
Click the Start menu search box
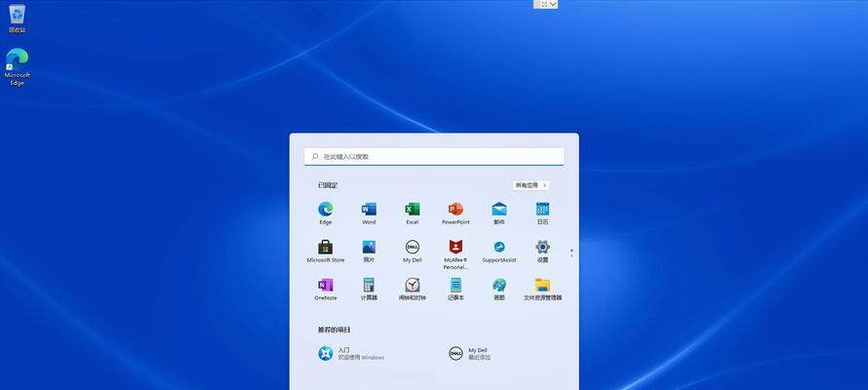click(434, 157)
